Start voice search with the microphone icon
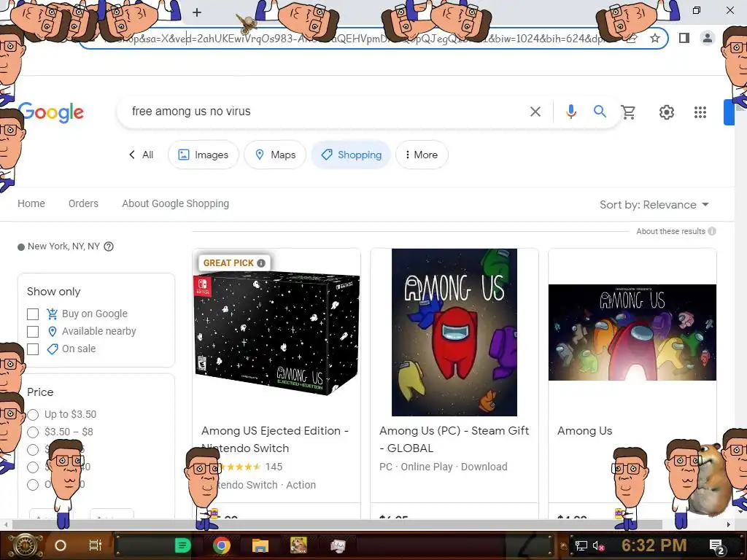 tap(570, 112)
